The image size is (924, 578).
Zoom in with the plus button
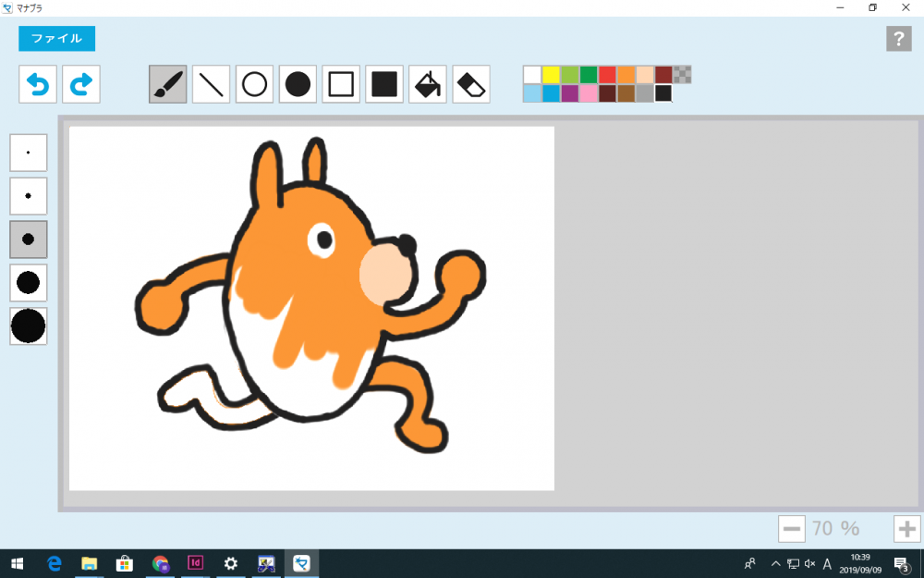[x=906, y=529]
